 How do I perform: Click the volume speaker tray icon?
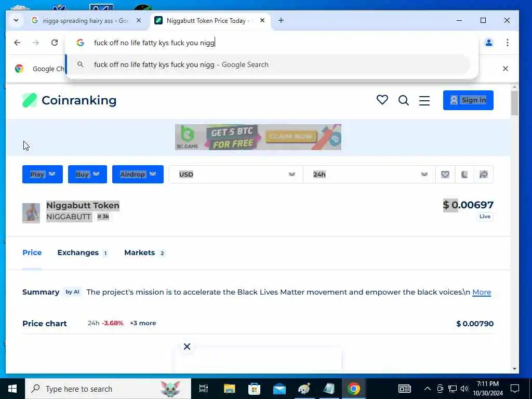point(464,389)
